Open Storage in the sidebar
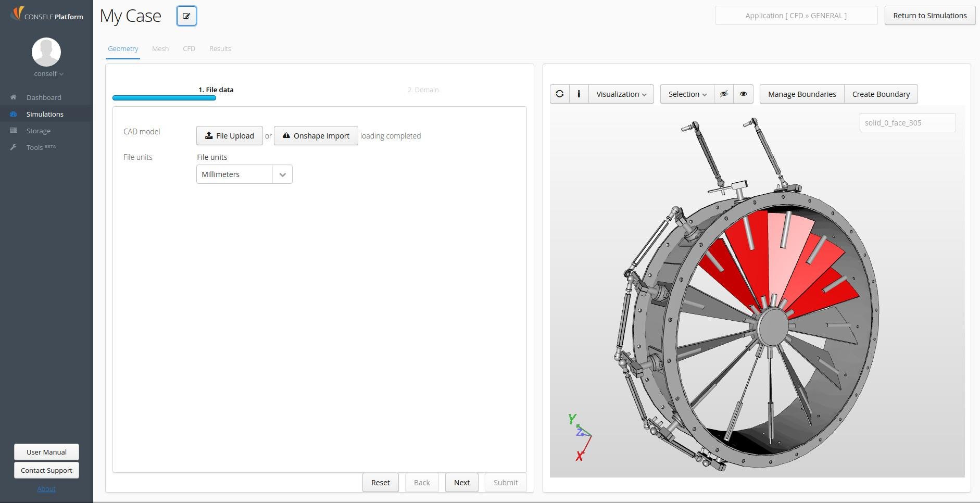This screenshot has width=980, height=503. point(39,131)
